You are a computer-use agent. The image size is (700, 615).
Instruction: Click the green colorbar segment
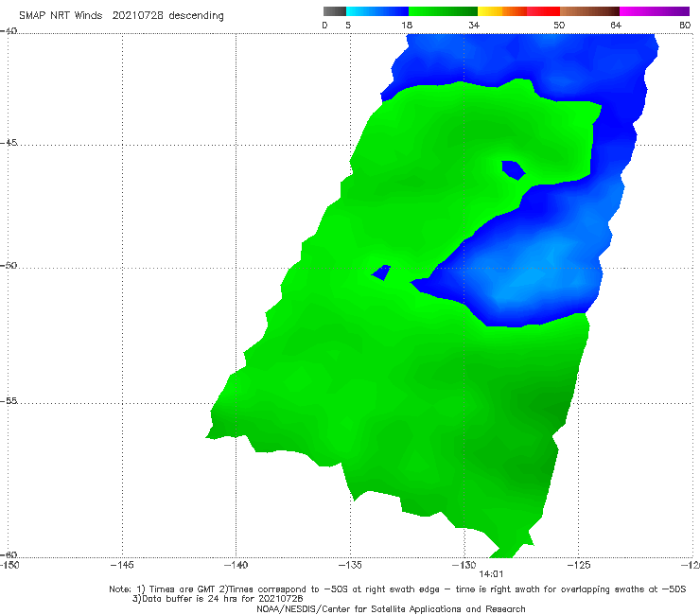443,11
